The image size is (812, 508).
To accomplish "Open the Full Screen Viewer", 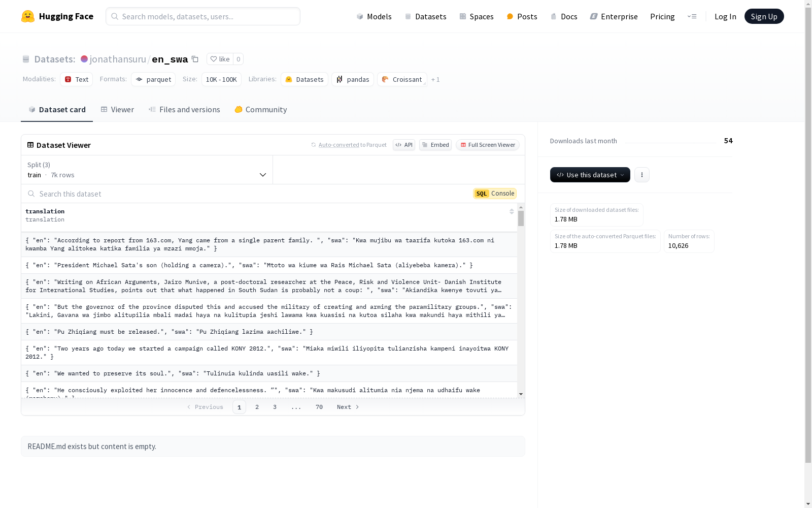I will pos(487,145).
